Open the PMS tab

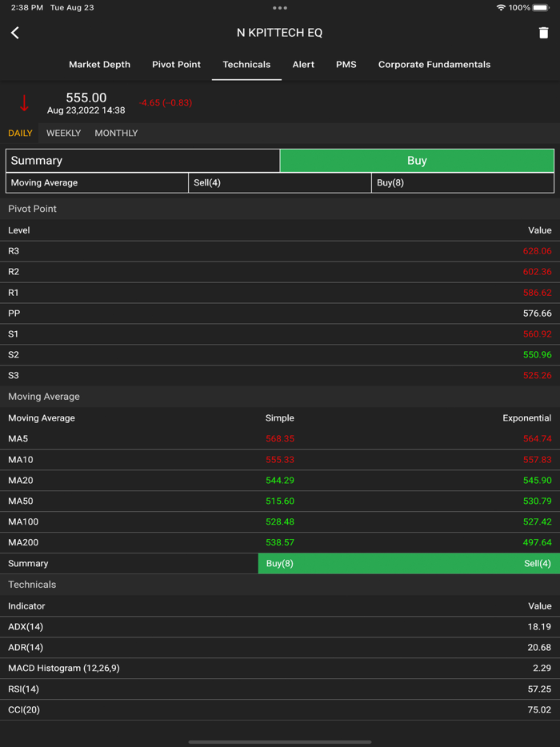pyautogui.click(x=346, y=64)
